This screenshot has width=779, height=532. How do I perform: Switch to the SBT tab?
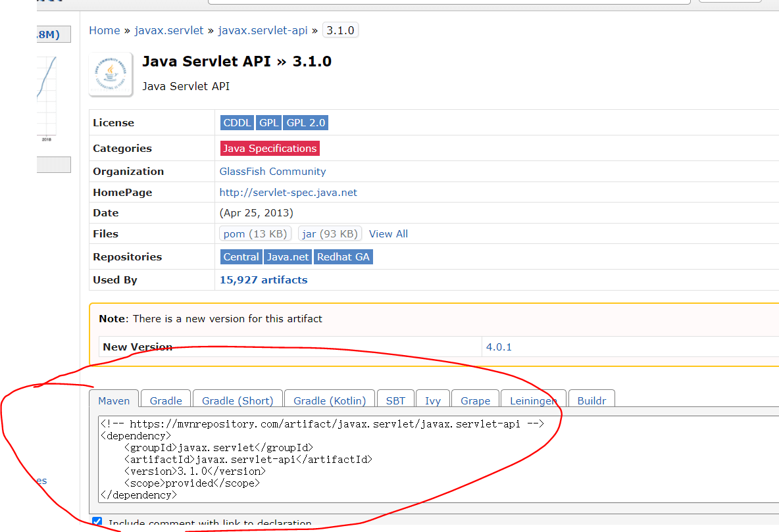tap(395, 400)
